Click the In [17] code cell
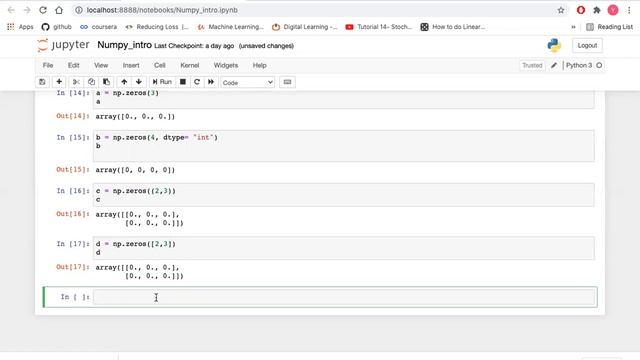The width and height of the screenshot is (640, 360). click(344, 248)
